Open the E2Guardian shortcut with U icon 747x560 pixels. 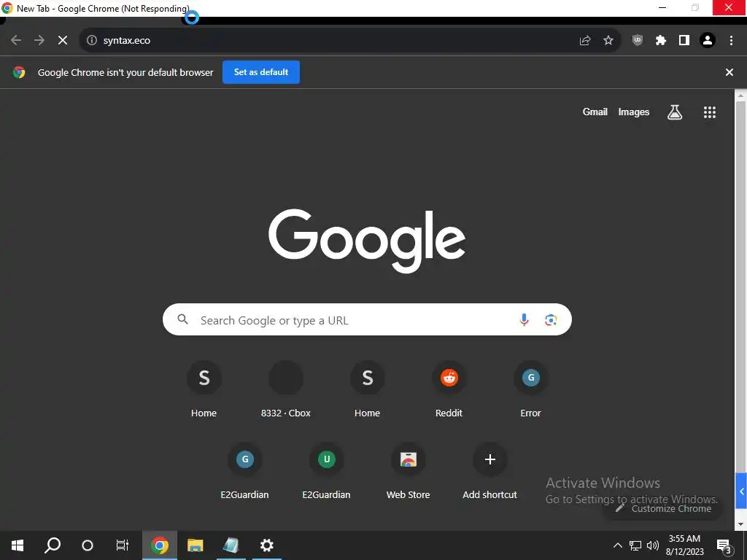click(326, 470)
